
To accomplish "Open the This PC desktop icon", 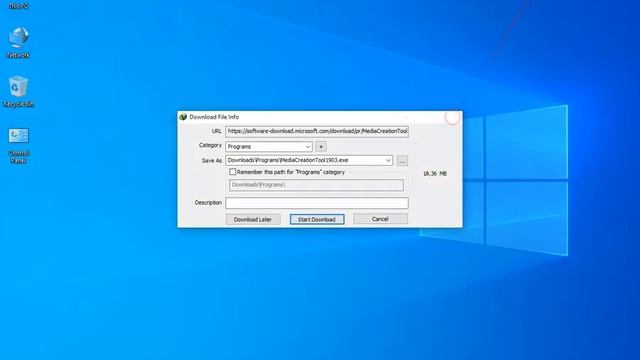I will coord(18,5).
